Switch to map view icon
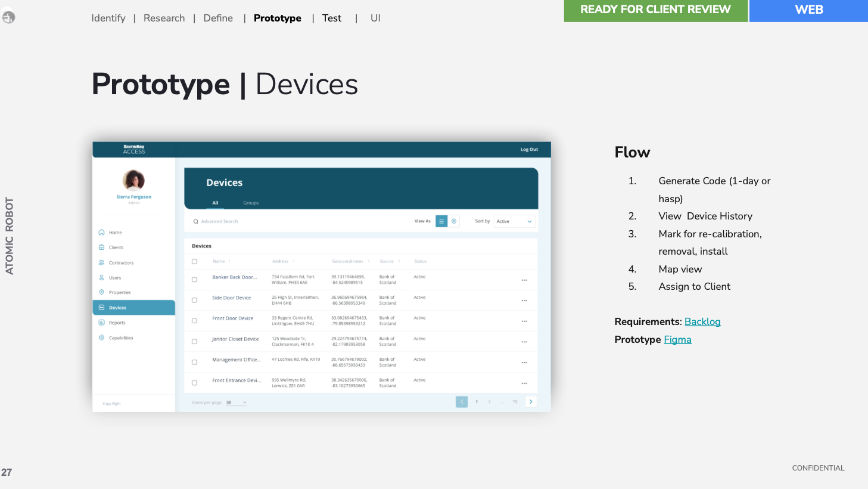The height and width of the screenshot is (489, 868). [x=454, y=221]
